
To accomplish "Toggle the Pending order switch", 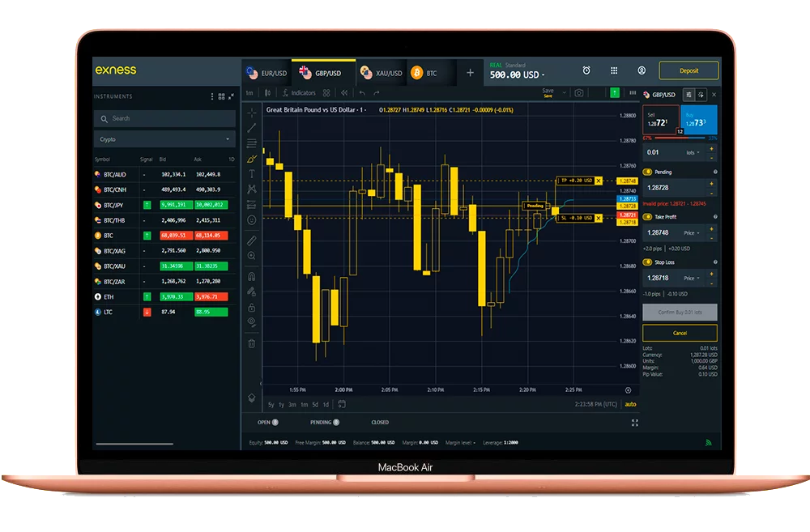I will click(x=648, y=172).
